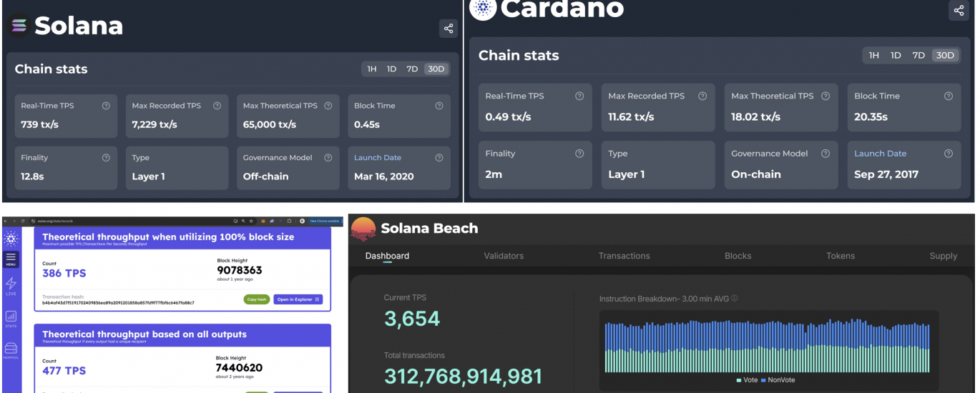This screenshot has height=393, width=980.
Task: Switch to the Blocks tab
Action: (x=738, y=256)
